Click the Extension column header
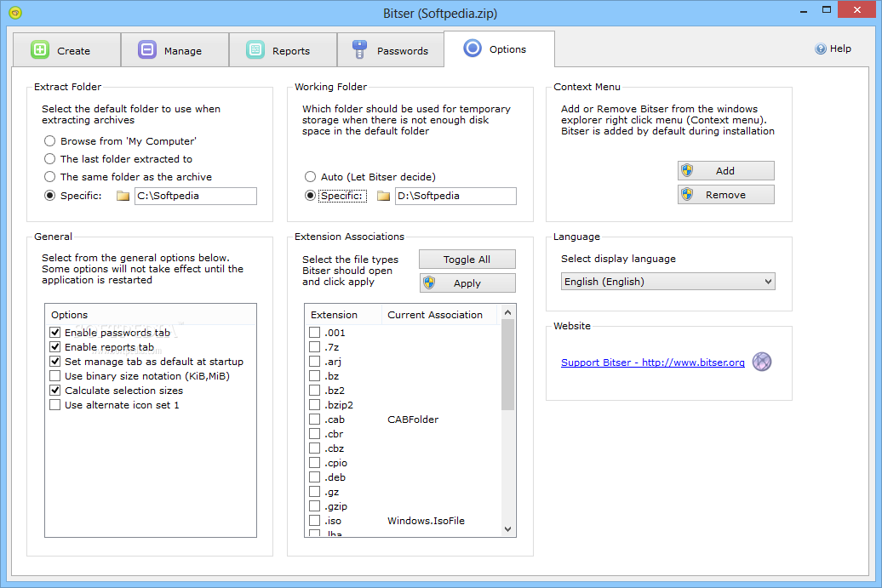882x588 pixels. click(343, 315)
